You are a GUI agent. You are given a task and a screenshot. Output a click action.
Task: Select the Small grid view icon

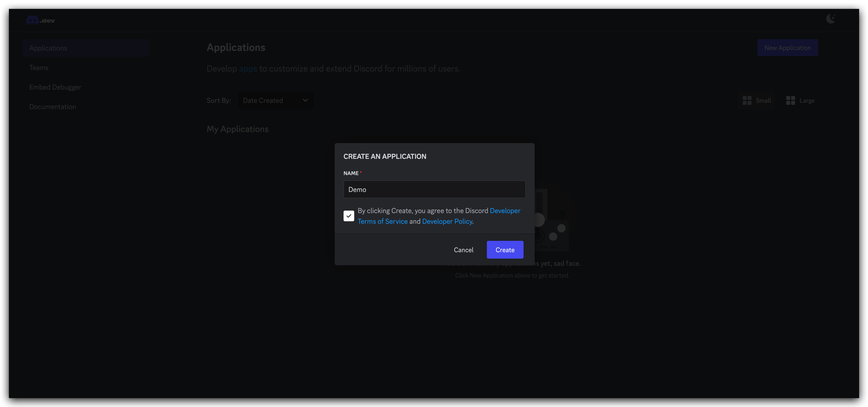pos(747,100)
